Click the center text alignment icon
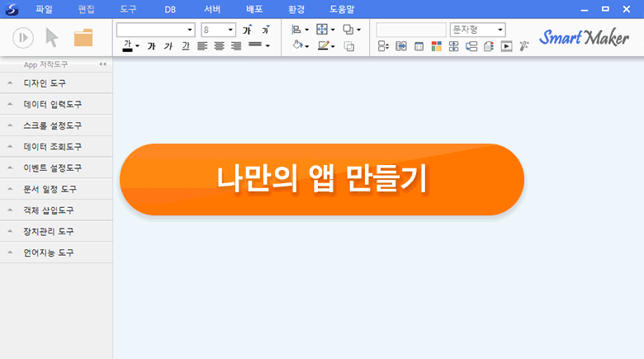 point(220,46)
